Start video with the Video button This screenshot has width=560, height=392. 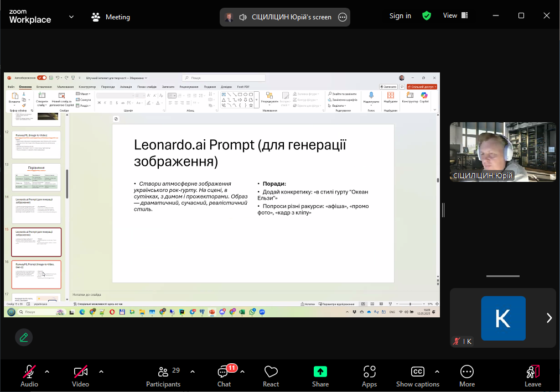[x=80, y=376]
